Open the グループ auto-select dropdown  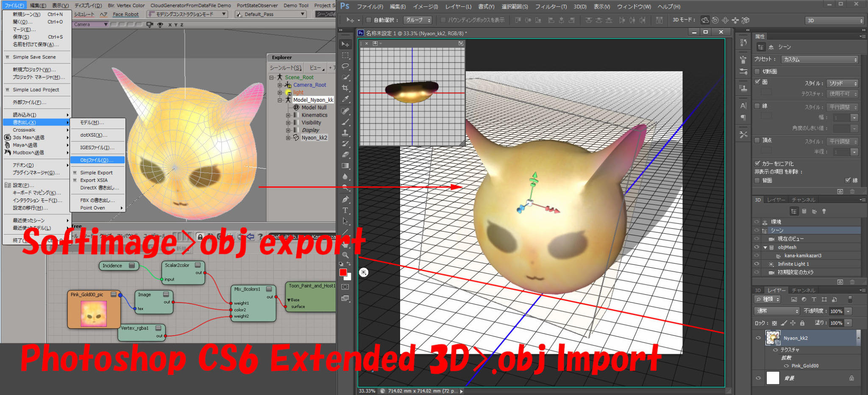click(417, 20)
